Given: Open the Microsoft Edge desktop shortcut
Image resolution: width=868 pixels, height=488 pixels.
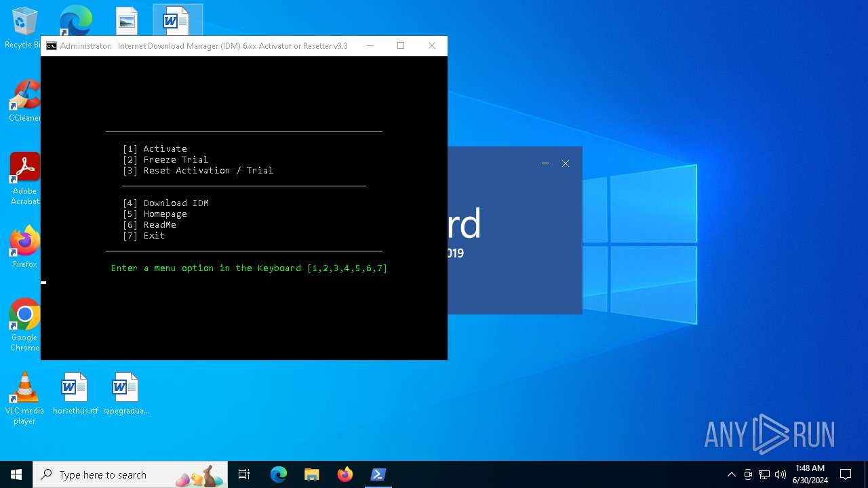Looking at the screenshot, I should coord(75,20).
